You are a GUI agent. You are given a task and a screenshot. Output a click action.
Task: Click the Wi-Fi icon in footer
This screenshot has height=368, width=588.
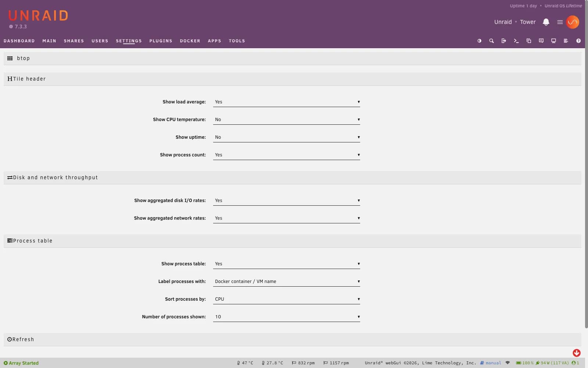pos(508,363)
